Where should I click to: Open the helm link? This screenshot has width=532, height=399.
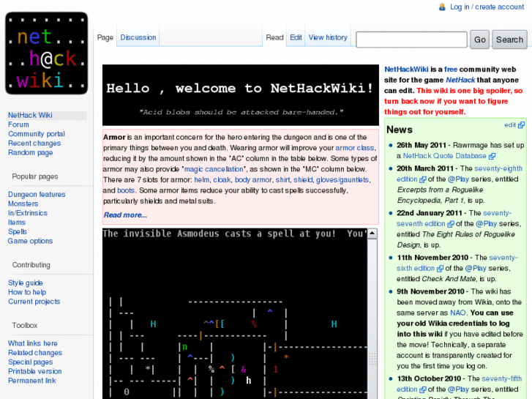point(201,179)
